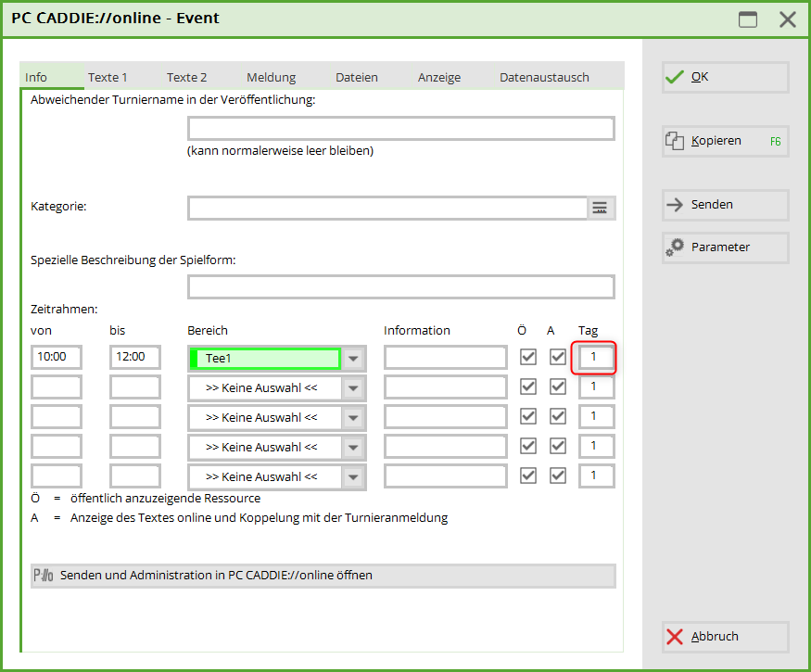The height and width of the screenshot is (672, 811).
Task: Open Parameter settings button
Action: click(725, 247)
